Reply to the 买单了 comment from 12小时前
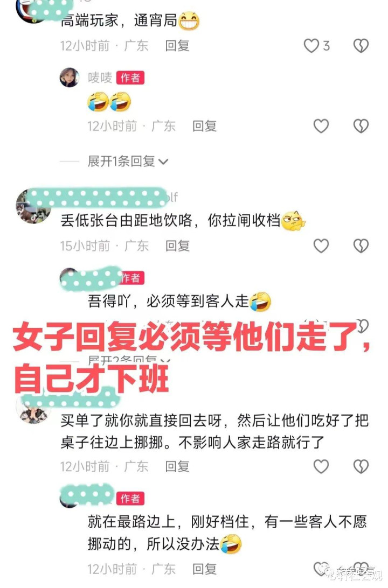The width and height of the screenshot is (388, 588). 177,466
